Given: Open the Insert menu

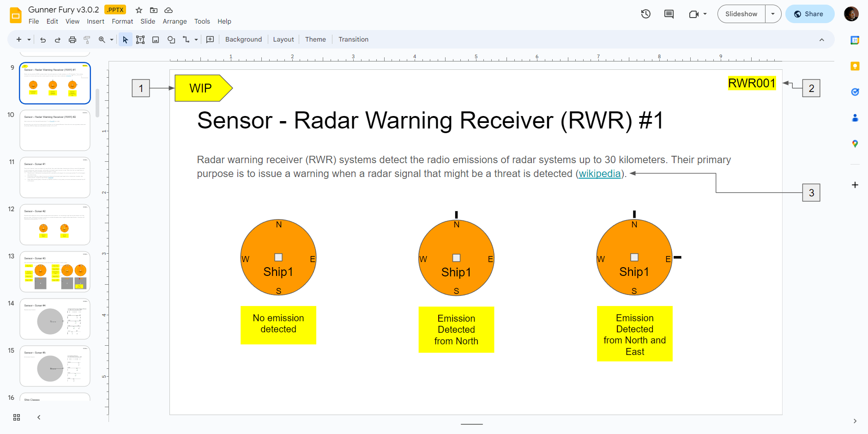Looking at the screenshot, I should pyautogui.click(x=96, y=21).
